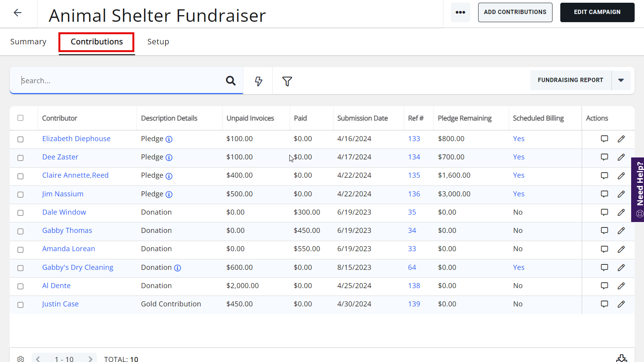Screen dimensions: 644x362
Task: Open quick actions lightning bolt icon
Action: [x=259, y=81]
